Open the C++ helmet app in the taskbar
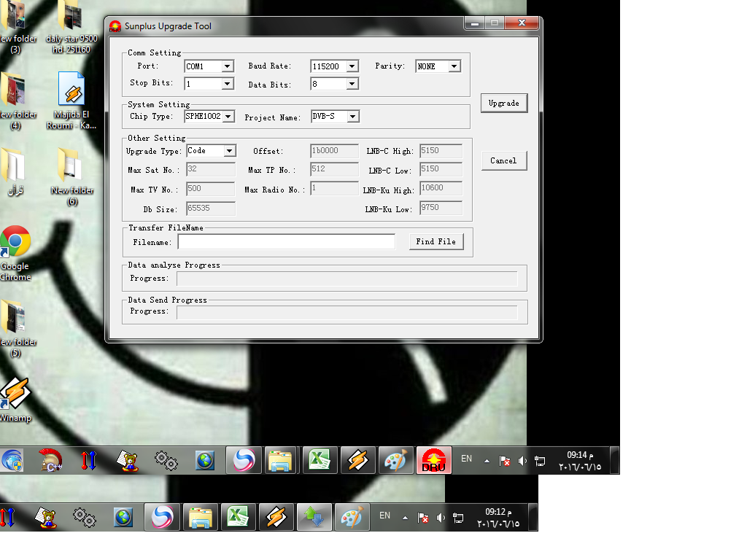Image resolution: width=747 pixels, height=560 pixels. pyautogui.click(x=50, y=461)
